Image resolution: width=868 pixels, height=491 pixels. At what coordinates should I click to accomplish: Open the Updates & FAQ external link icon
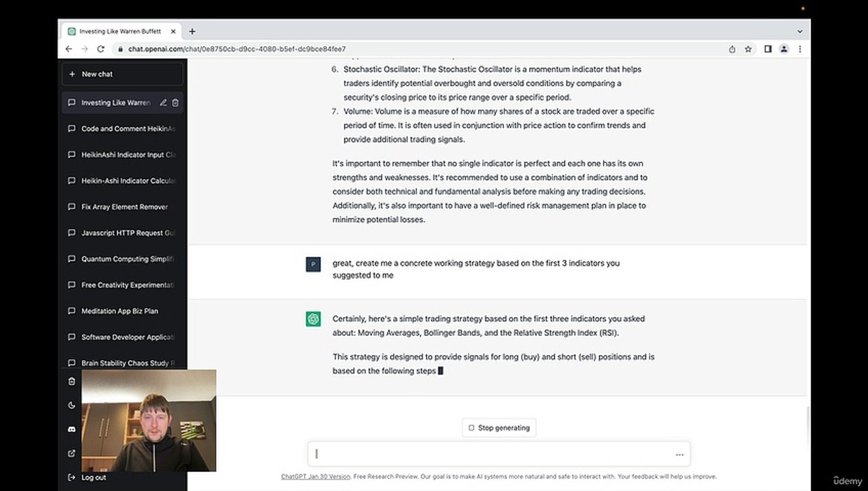(x=71, y=453)
